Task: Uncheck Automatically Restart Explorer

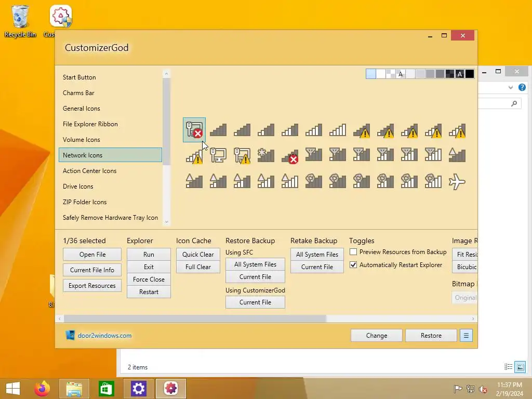Action: point(353,264)
